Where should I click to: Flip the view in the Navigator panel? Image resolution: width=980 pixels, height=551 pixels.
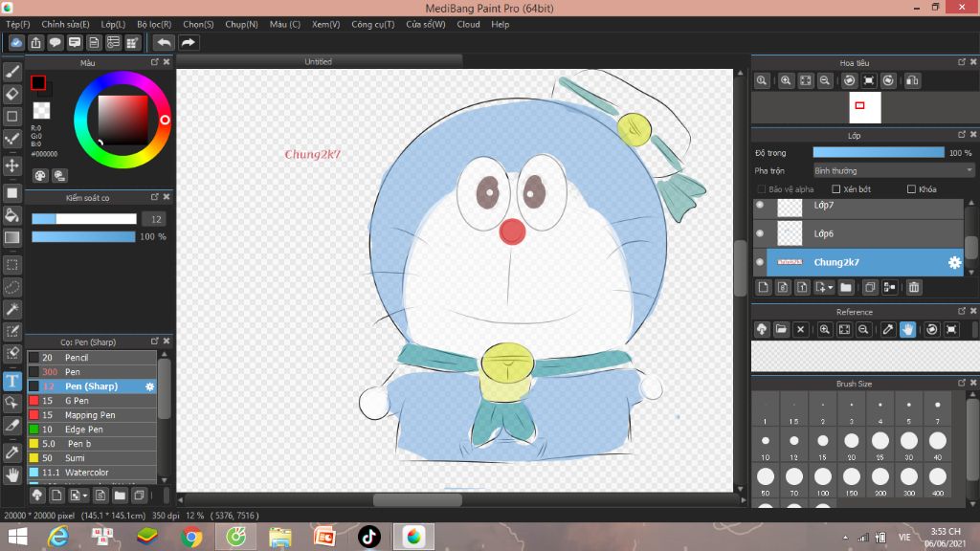pyautogui.click(x=912, y=80)
